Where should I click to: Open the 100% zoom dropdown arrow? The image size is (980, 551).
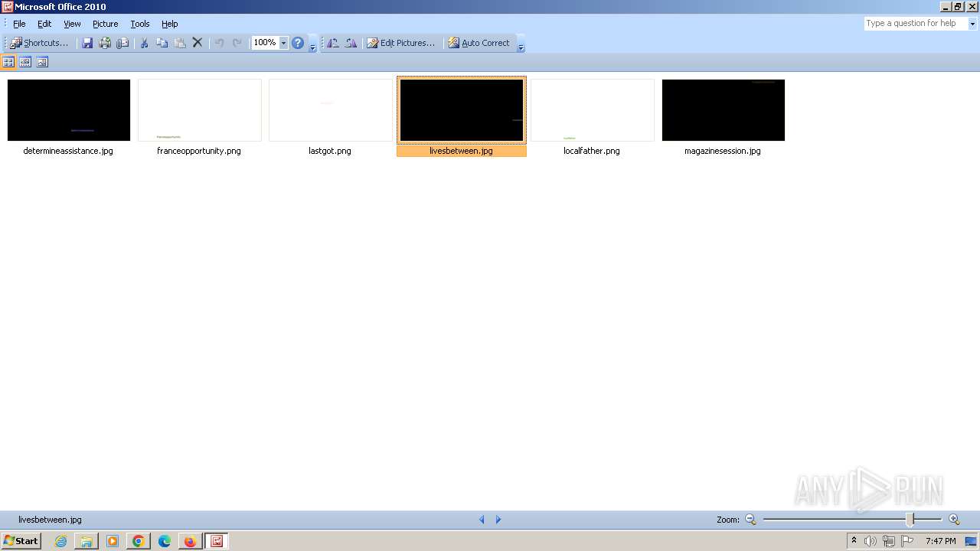click(283, 43)
